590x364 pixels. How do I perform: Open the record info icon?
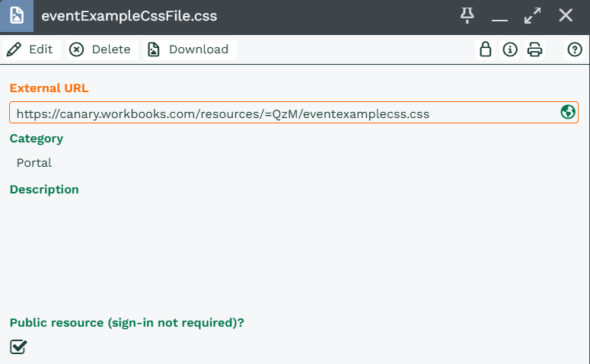click(x=510, y=49)
